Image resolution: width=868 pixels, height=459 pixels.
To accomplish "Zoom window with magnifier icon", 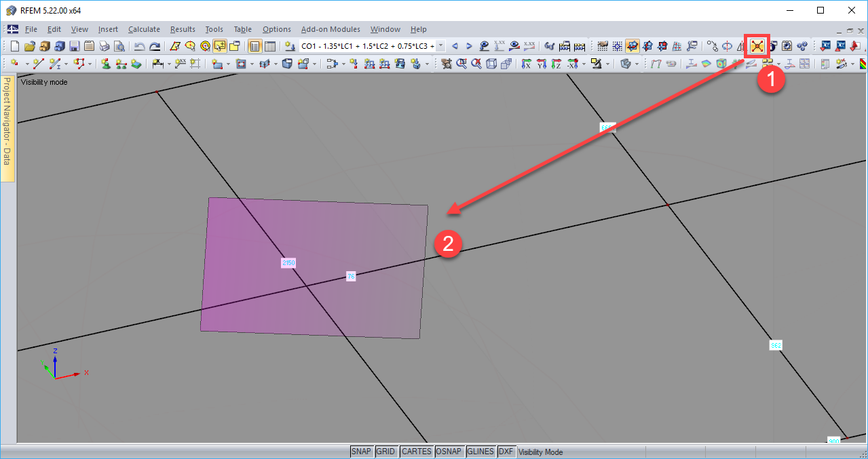I will click(460, 64).
